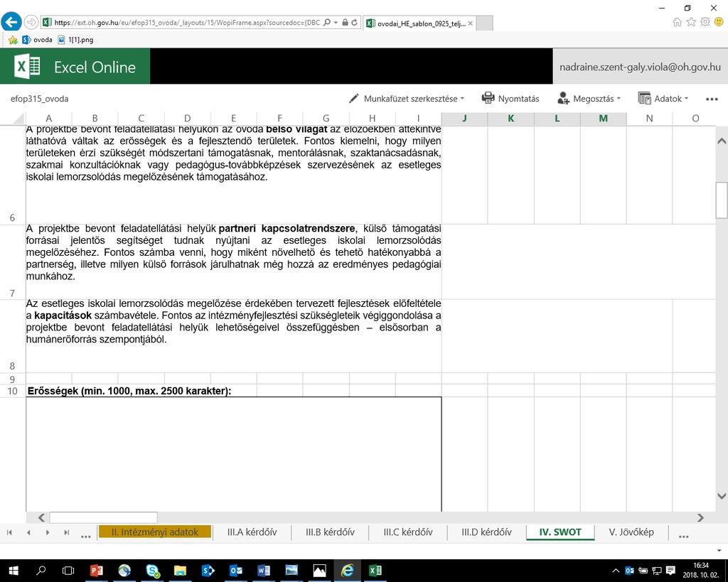Click the vertical scrollbar thumb
Image resolution: width=728 pixels, height=582 pixels.
pyautogui.click(x=722, y=200)
